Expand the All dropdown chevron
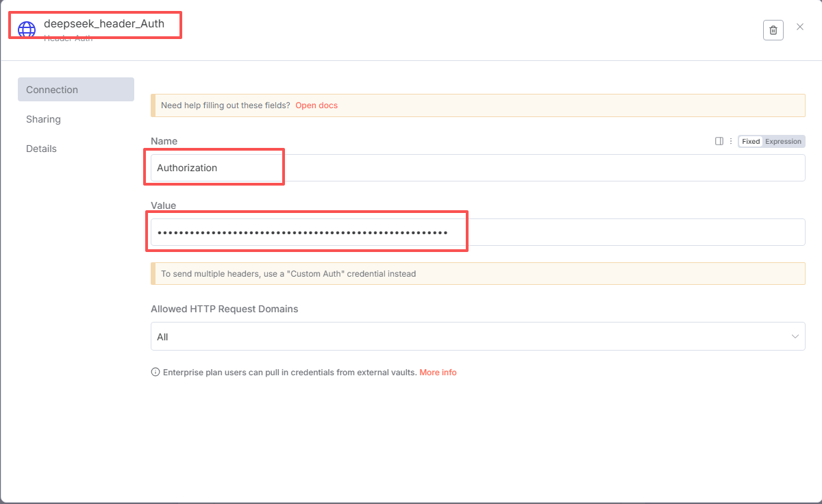 point(795,336)
